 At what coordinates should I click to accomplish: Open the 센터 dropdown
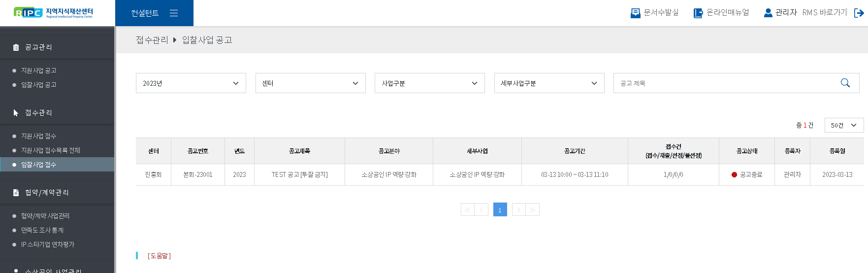click(310, 83)
